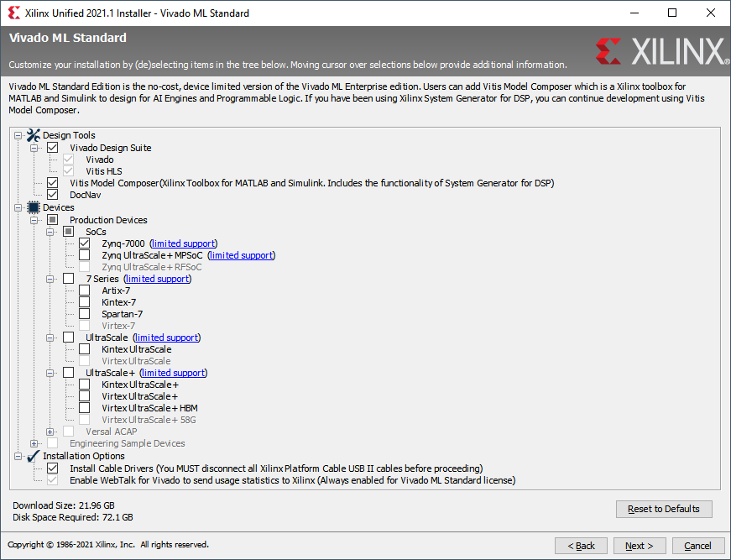The image size is (731, 560).
Task: Click the Devices chip icon
Action: point(34,207)
